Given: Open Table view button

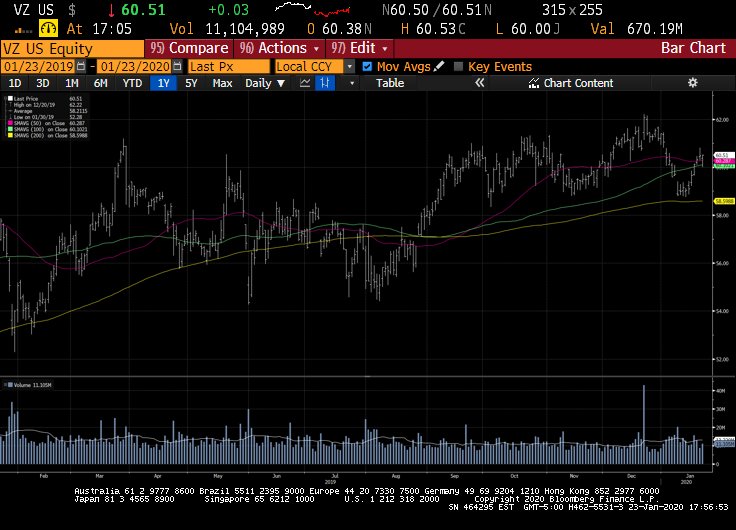Looking at the screenshot, I should tap(390, 83).
